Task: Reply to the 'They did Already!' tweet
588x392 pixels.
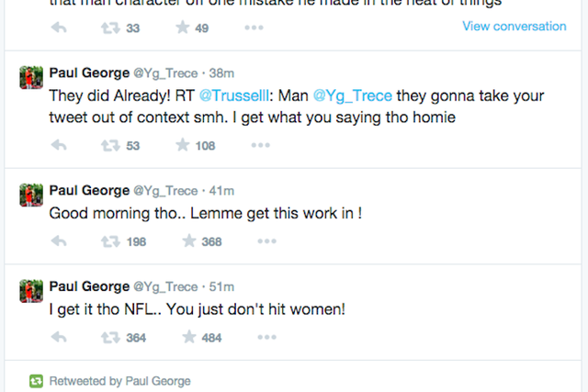Action: pyautogui.click(x=59, y=145)
